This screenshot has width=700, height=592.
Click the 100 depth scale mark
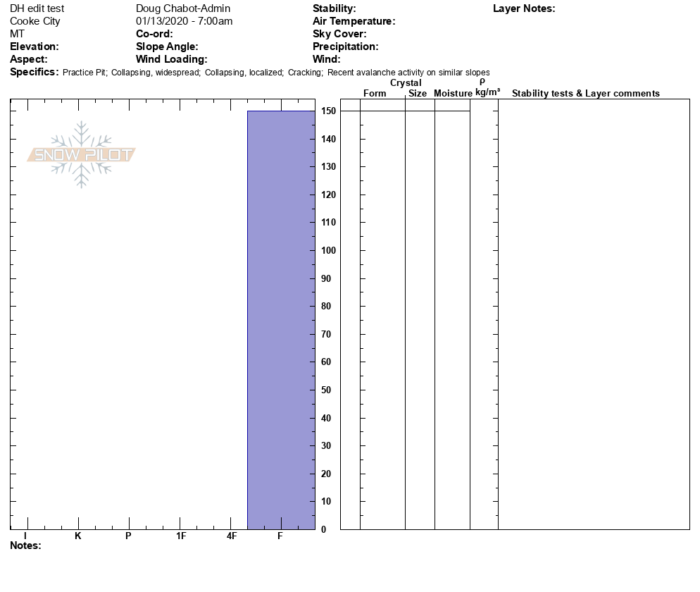pyautogui.click(x=327, y=250)
